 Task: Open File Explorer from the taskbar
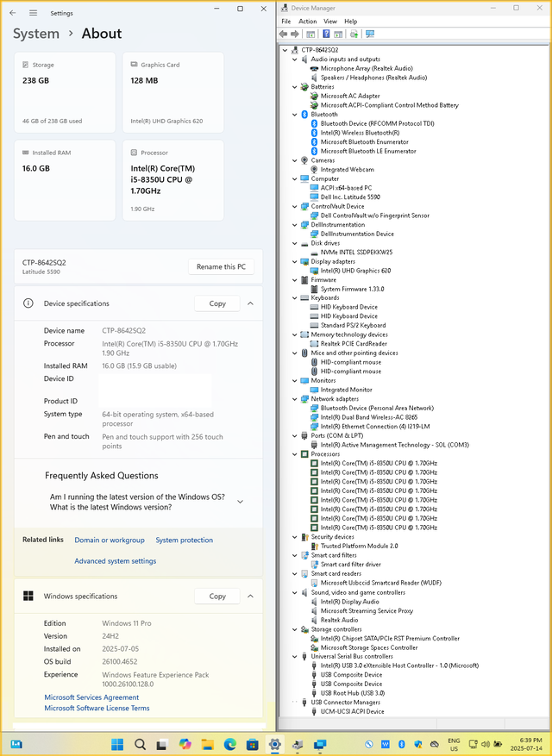(208, 744)
